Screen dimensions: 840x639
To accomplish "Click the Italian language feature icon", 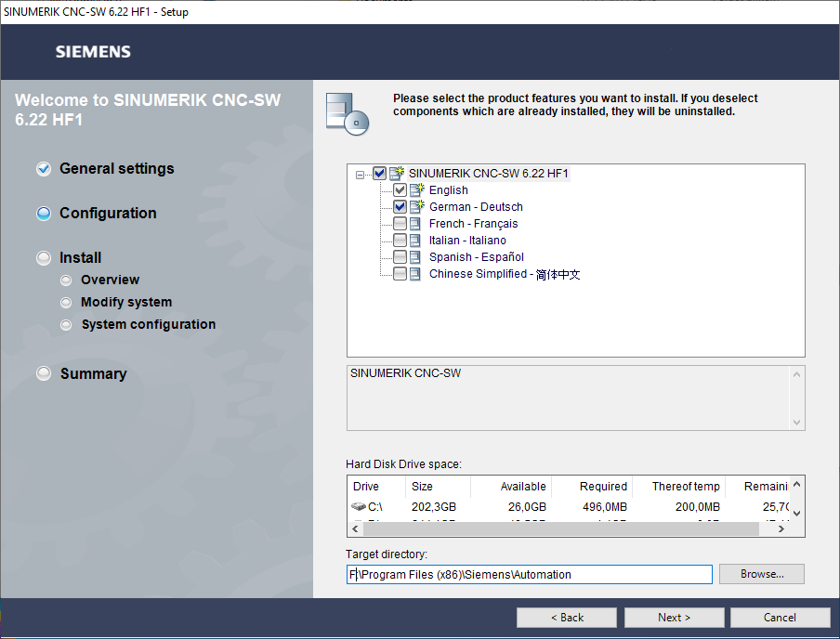I will pyautogui.click(x=415, y=241).
